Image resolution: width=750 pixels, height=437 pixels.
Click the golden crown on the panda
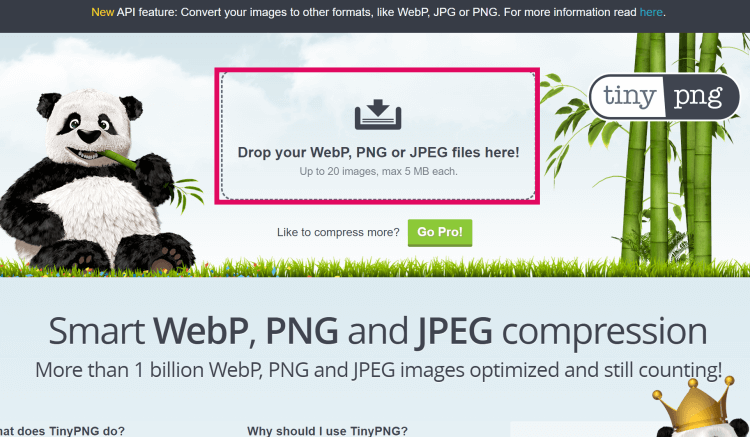[694, 405]
